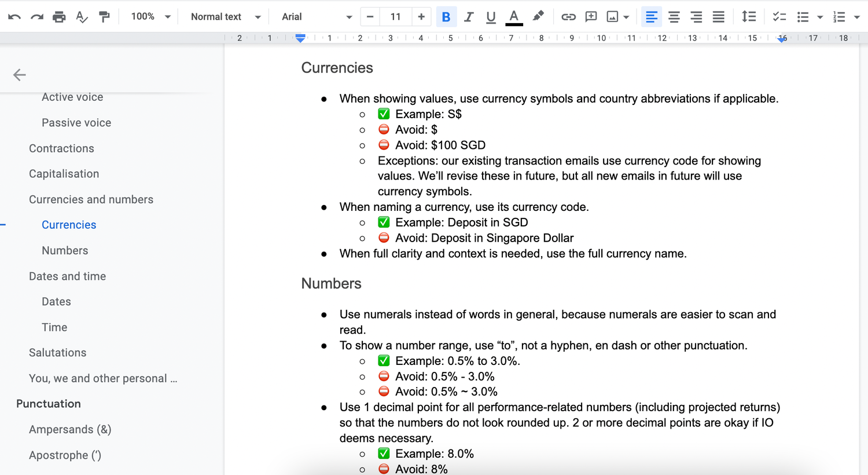Viewport: 868px width, 475px height.
Task: Click the left indent marker on ruler
Action: click(300, 38)
